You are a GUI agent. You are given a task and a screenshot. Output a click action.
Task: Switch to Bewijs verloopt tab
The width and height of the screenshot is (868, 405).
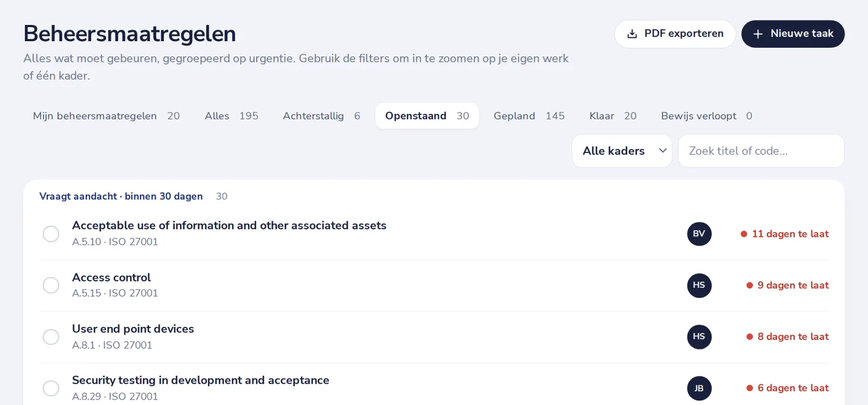(x=706, y=116)
